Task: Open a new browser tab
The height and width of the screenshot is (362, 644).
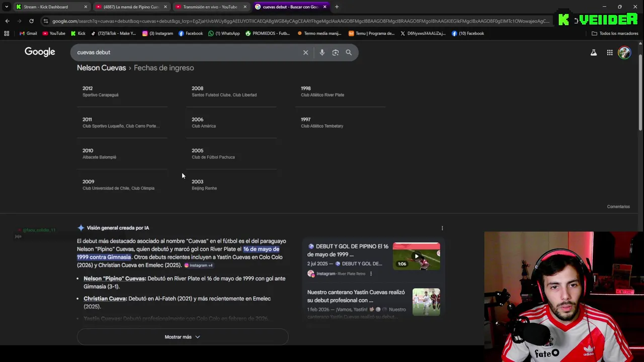Action: (x=337, y=7)
